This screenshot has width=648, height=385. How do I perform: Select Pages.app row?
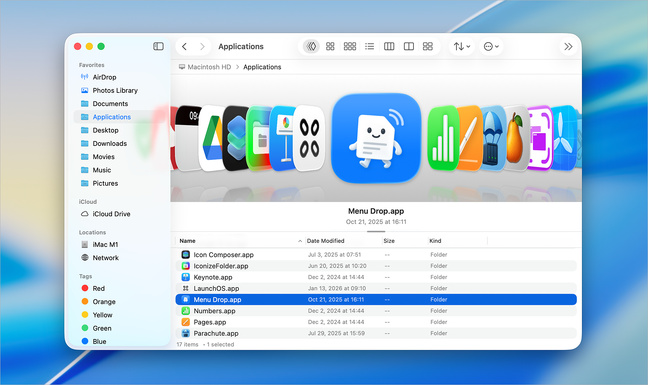(x=376, y=322)
